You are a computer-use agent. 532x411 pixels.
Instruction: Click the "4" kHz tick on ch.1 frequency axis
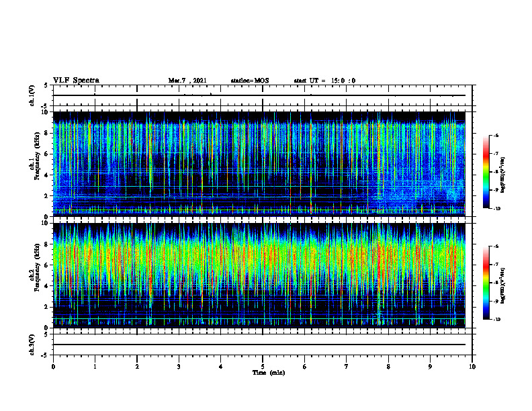[47, 175]
